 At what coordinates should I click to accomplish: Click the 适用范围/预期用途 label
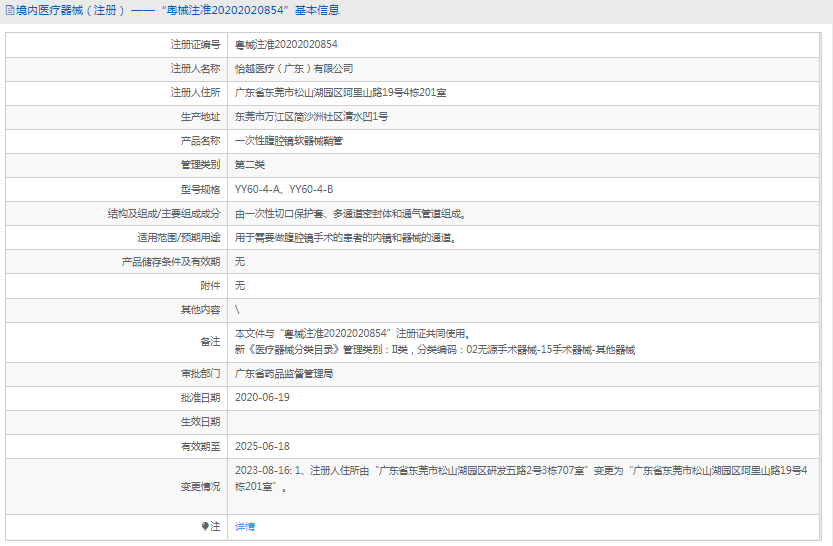178,238
